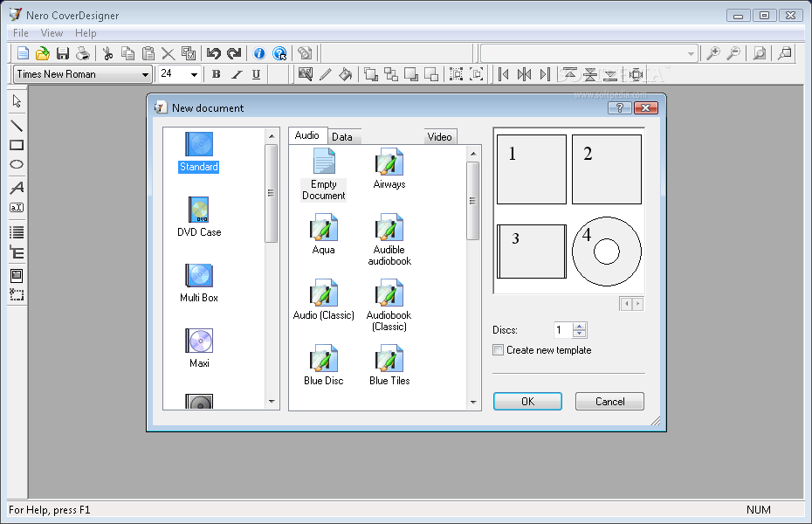This screenshot has width=812, height=524.
Task: Switch to the Video tab
Action: pos(440,137)
